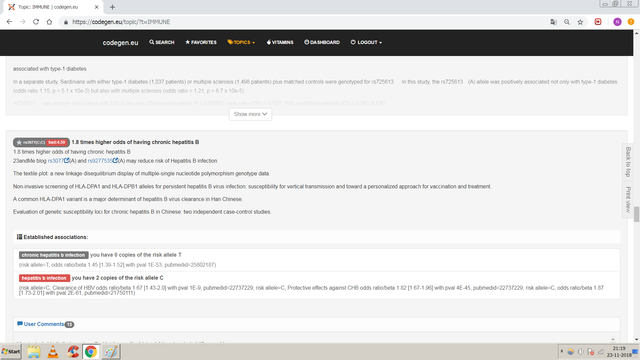
Task: Go back using the browser back arrow
Action: click(x=9, y=22)
